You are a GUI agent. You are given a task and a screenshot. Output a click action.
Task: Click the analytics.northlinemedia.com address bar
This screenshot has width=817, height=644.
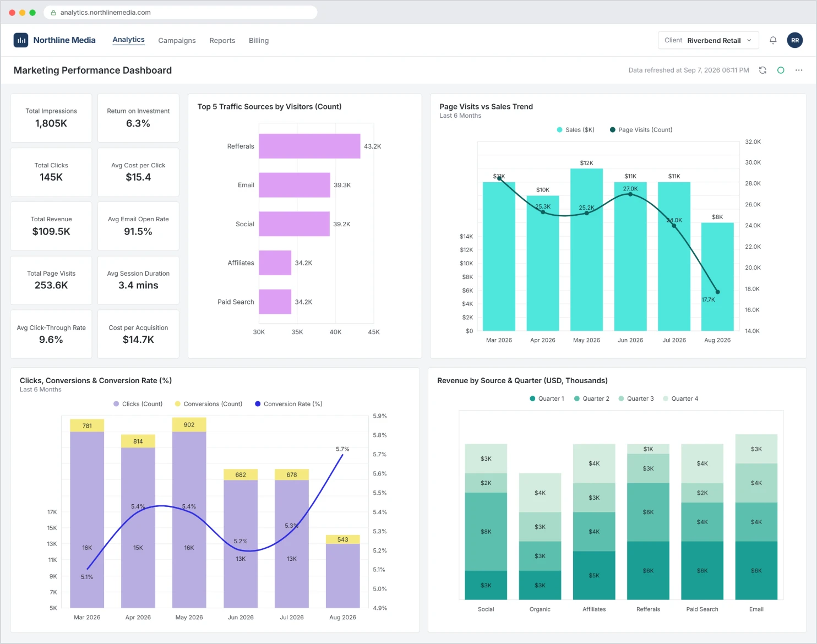[x=181, y=13]
